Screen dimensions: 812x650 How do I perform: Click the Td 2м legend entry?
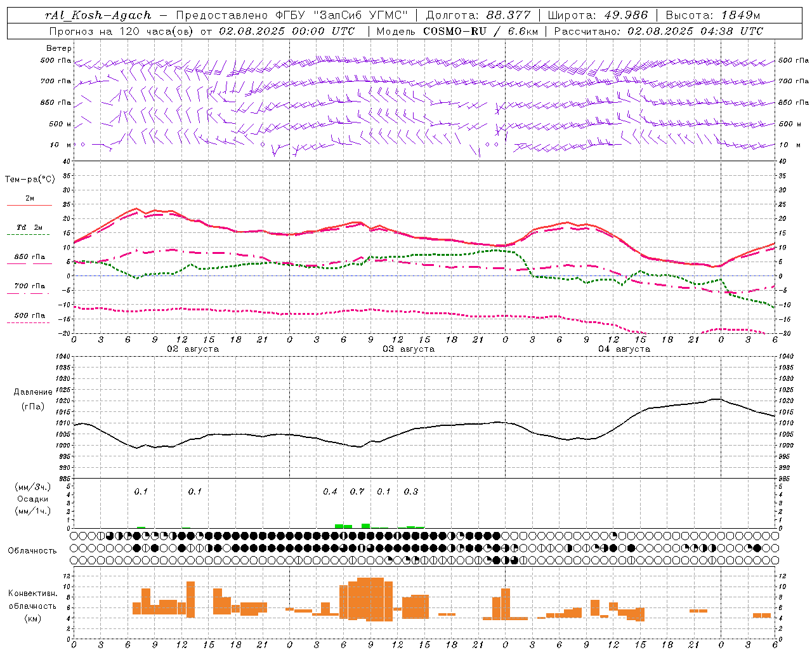[30, 227]
